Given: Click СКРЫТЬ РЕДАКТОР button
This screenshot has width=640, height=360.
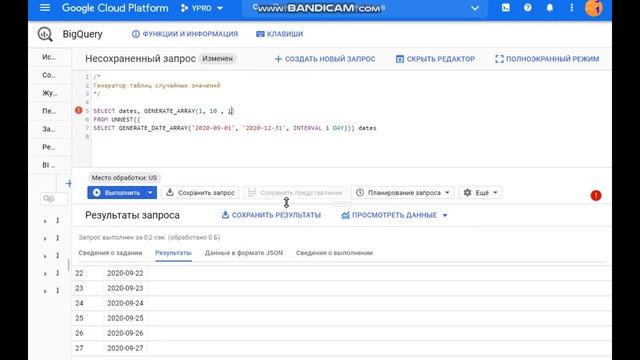Looking at the screenshot, I should (x=436, y=59).
